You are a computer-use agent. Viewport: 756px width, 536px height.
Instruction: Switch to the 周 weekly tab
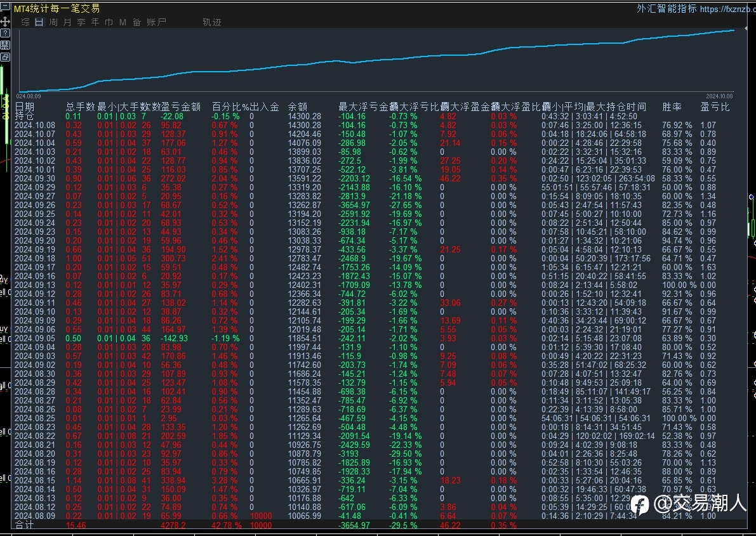tap(53, 22)
